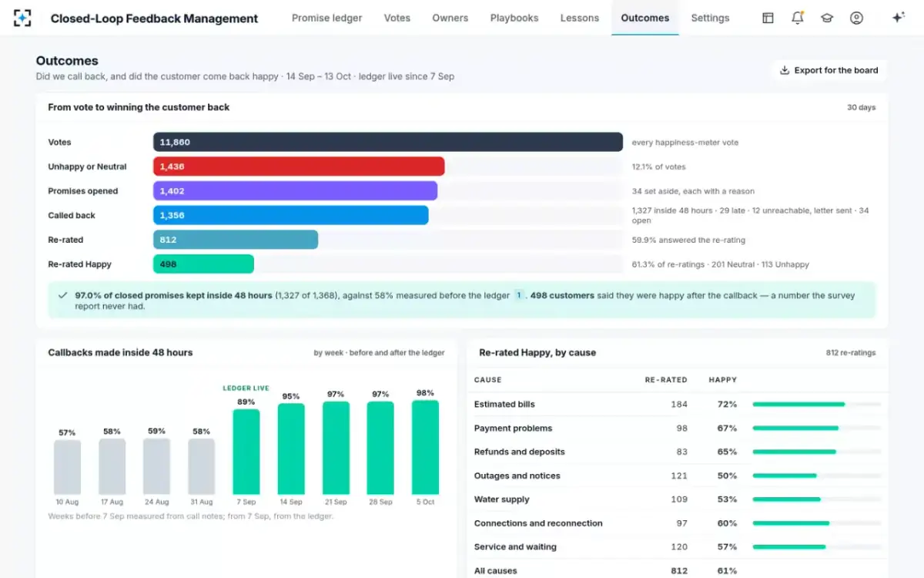Click the Estimated bills progress bar
The image size is (924, 578).
click(817, 404)
